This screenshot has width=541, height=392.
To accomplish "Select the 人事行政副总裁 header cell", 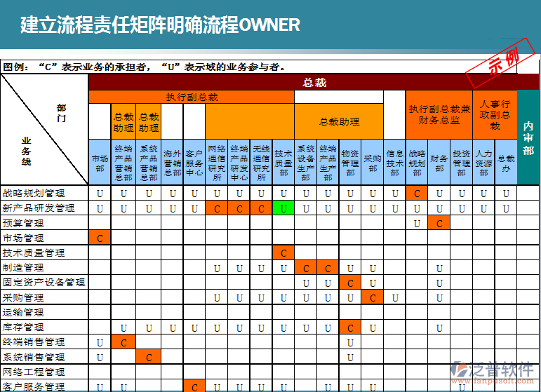I will (x=495, y=115).
